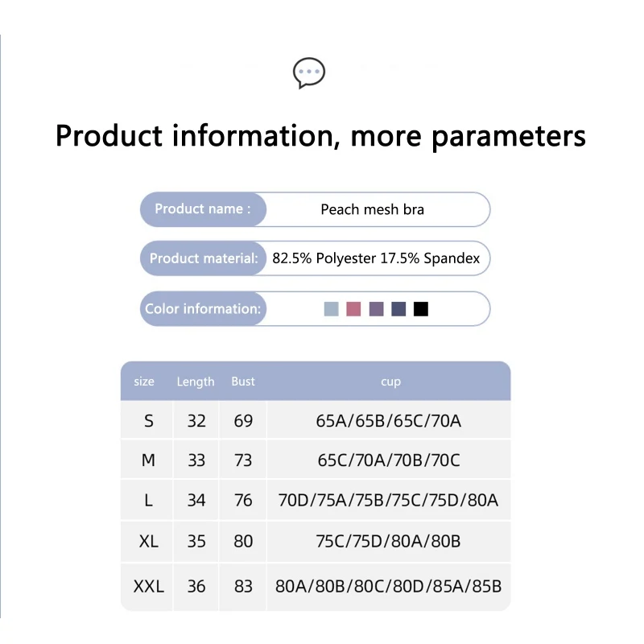
Task: Click the speech bubble chat icon
Action: point(309,72)
